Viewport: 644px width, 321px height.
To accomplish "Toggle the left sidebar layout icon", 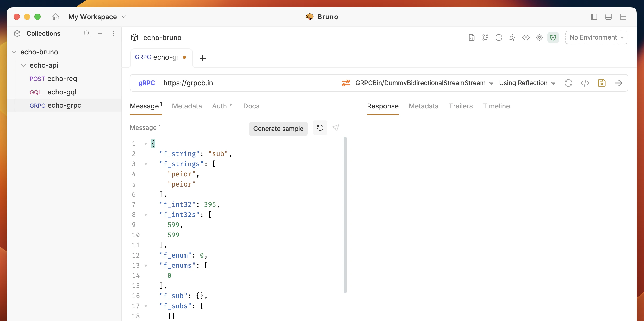I will [594, 17].
